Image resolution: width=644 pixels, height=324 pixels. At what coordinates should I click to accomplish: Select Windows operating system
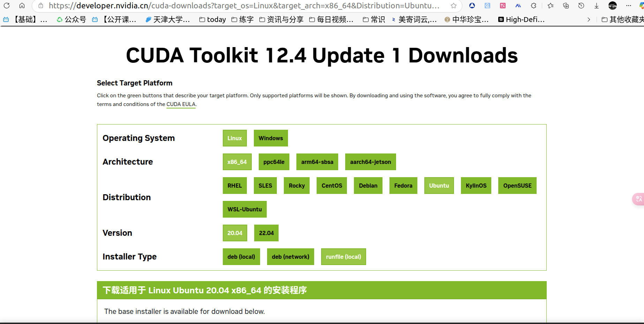click(x=271, y=138)
